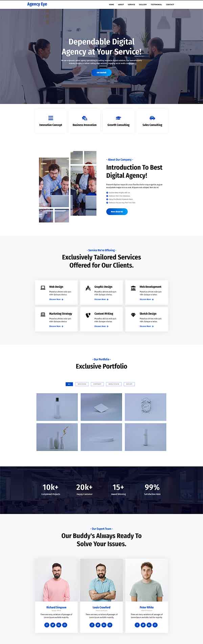Select the ALL portfolio filter tab
The height and width of the screenshot is (644, 203).
(69, 384)
